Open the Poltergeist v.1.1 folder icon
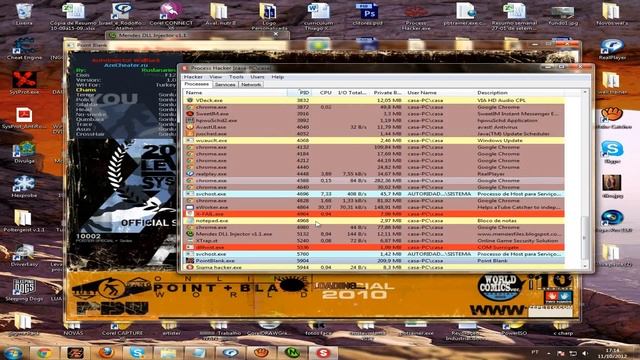This screenshot has width=640, height=360. (23, 221)
